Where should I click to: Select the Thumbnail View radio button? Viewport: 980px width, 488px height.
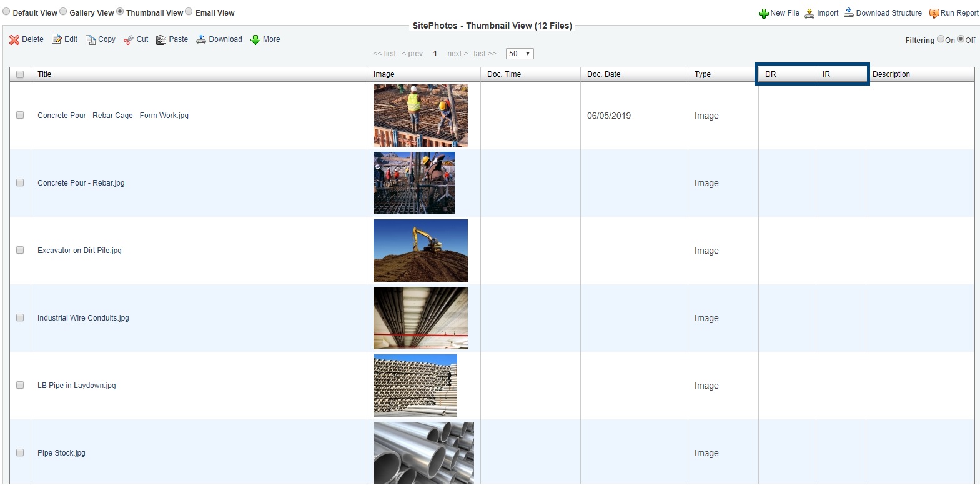[x=120, y=12]
